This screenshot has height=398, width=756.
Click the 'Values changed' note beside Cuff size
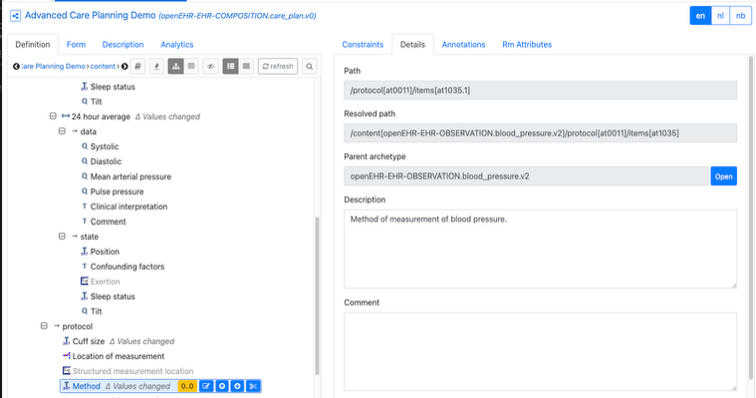142,341
